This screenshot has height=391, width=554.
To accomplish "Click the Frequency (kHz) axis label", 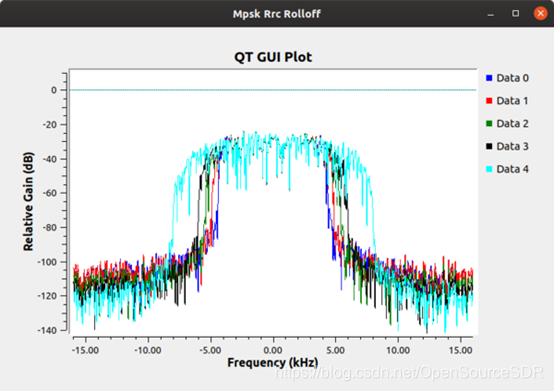I will click(273, 363).
